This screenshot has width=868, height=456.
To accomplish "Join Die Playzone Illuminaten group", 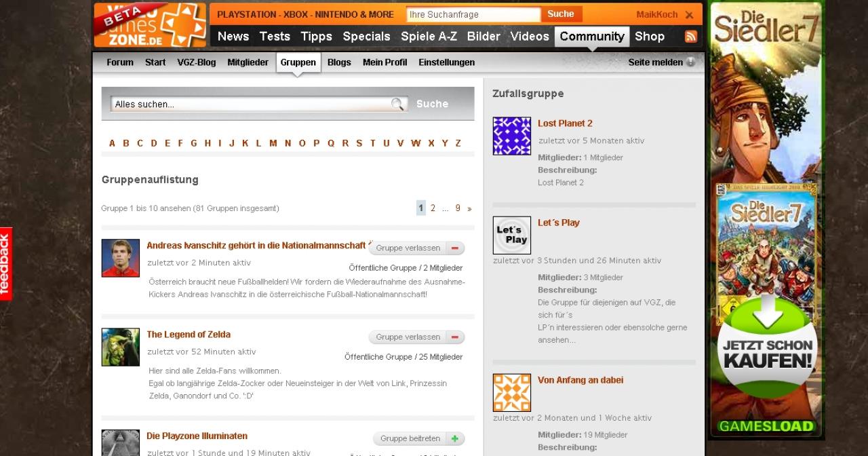I will tap(418, 438).
